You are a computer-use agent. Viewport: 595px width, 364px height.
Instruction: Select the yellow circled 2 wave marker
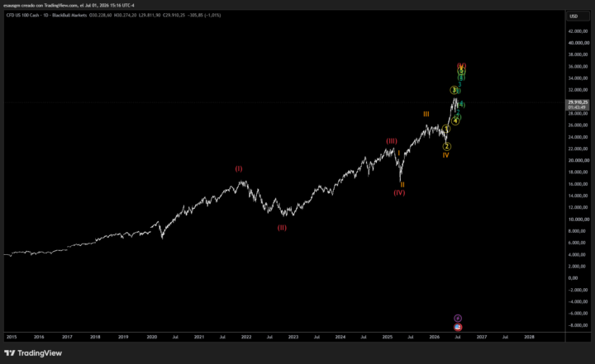(446, 146)
